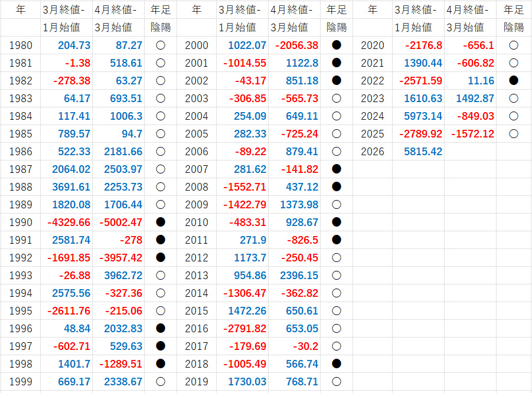Click the black circle in the 2007 row
This screenshot has width=532, height=393.
[x=337, y=169]
